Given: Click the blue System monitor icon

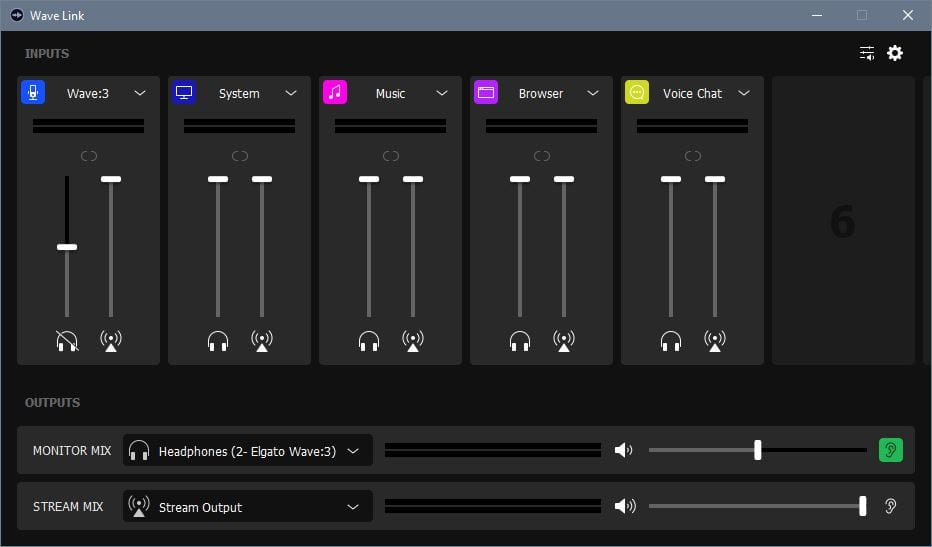Looking at the screenshot, I should pyautogui.click(x=184, y=92).
